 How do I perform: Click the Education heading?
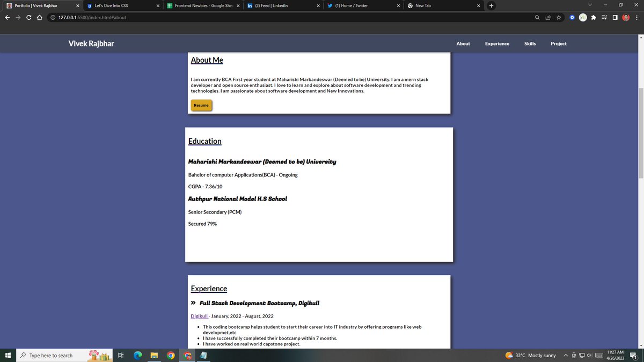[205, 141]
